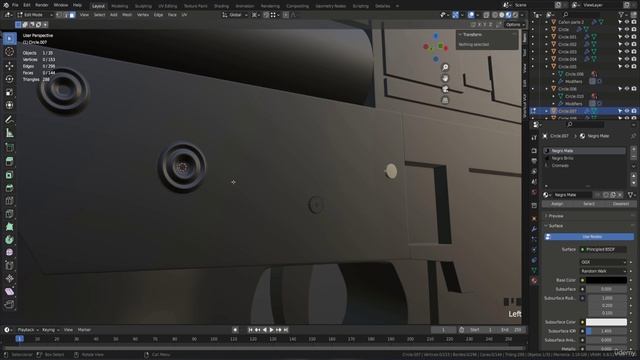640x360 pixels.
Task: Select the Cromado material slot
Action: (584, 165)
